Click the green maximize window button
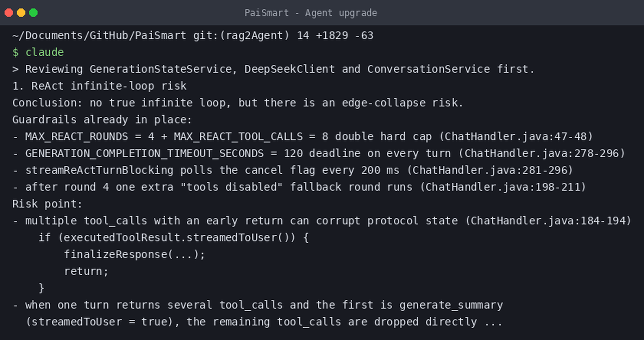Image resolution: width=644 pixels, height=340 pixels. [x=33, y=13]
